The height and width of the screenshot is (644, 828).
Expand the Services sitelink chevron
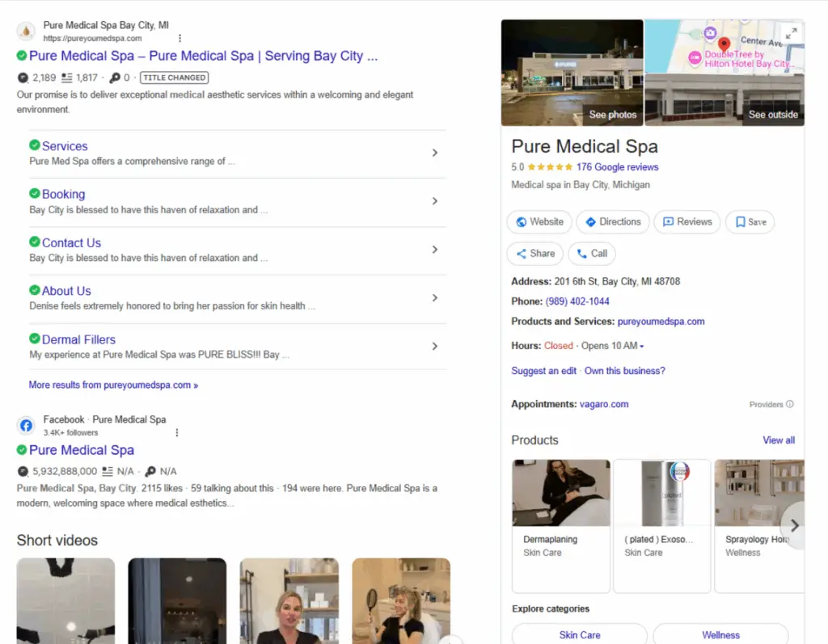coord(435,153)
